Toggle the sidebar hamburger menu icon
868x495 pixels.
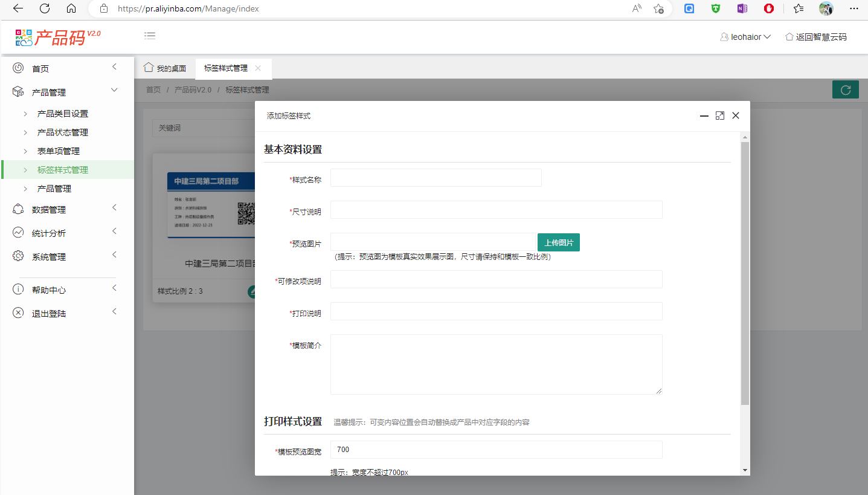[x=150, y=36]
